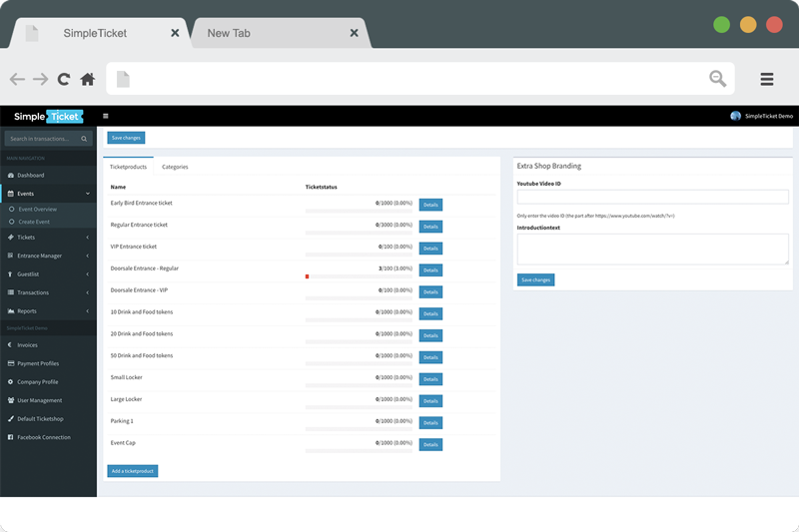Image resolution: width=799 pixels, height=532 pixels.
Task: Open Event Overview submenu item
Action: pyautogui.click(x=37, y=210)
